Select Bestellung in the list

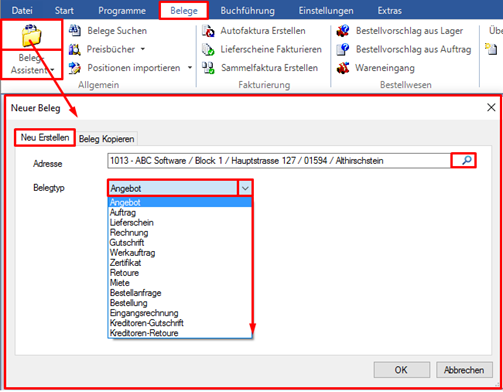pos(180,303)
